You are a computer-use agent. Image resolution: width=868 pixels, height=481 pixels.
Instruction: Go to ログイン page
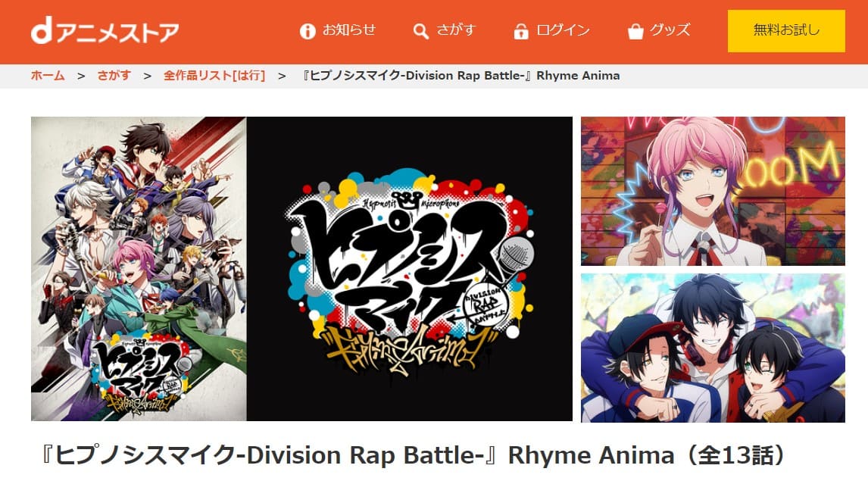tap(563, 30)
